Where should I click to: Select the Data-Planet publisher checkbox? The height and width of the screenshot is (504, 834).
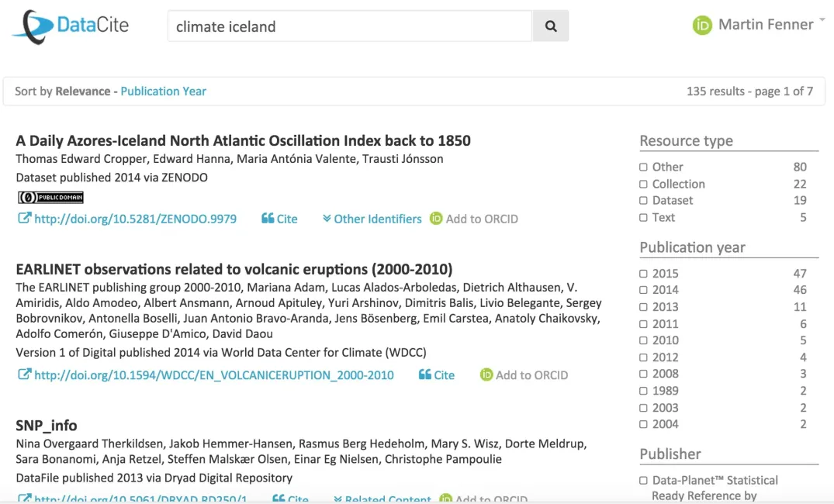coord(643,481)
